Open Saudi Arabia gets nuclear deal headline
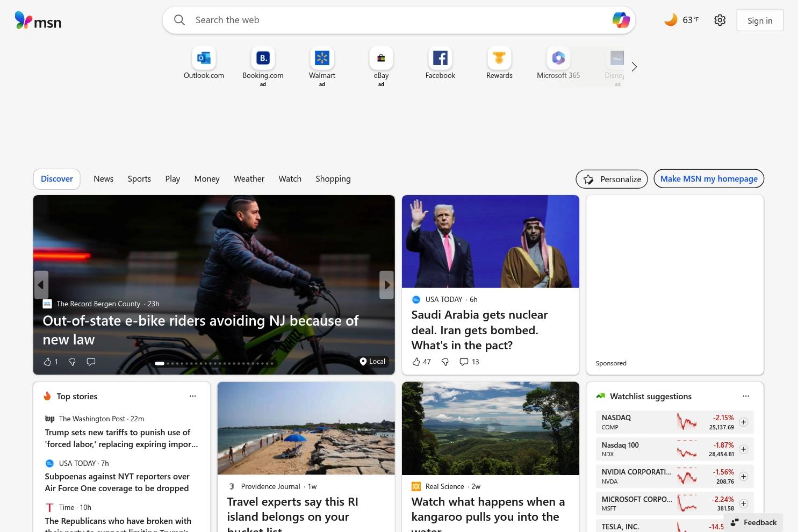798x532 pixels. click(x=479, y=330)
